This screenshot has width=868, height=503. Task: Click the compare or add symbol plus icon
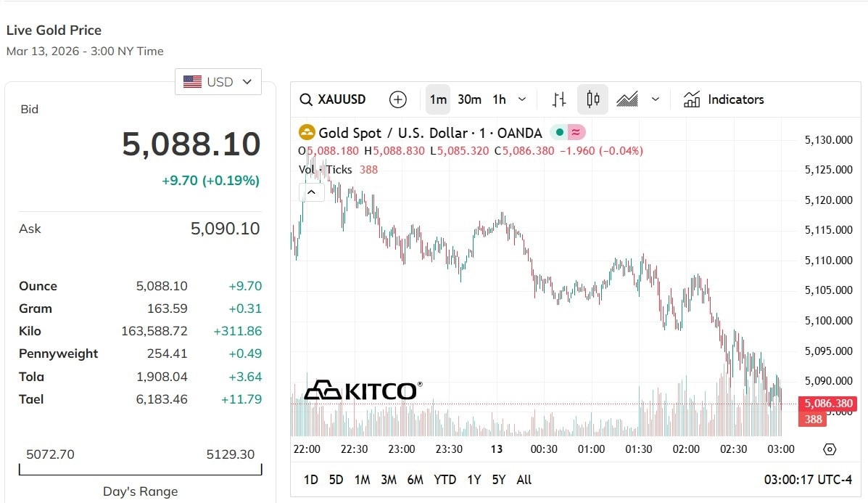[x=398, y=99]
